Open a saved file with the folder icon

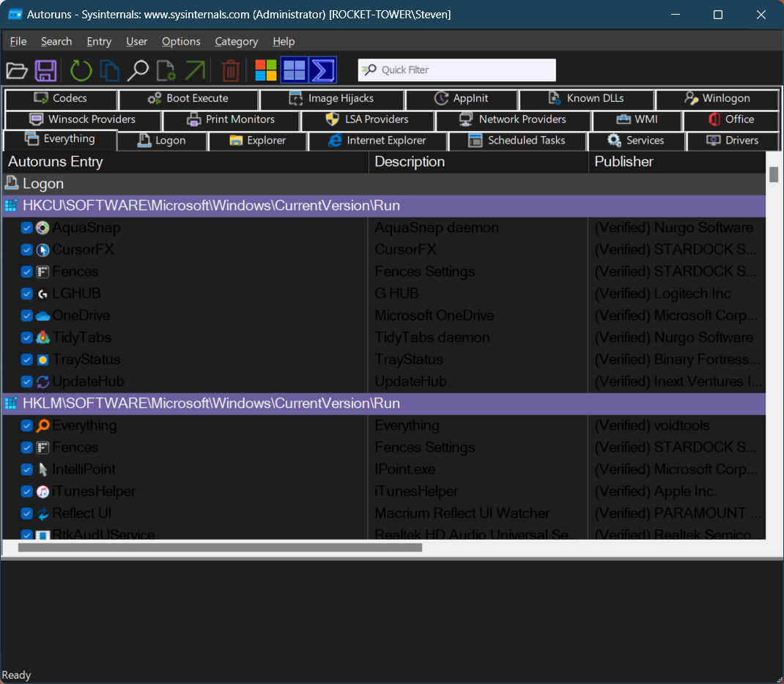(x=17, y=70)
